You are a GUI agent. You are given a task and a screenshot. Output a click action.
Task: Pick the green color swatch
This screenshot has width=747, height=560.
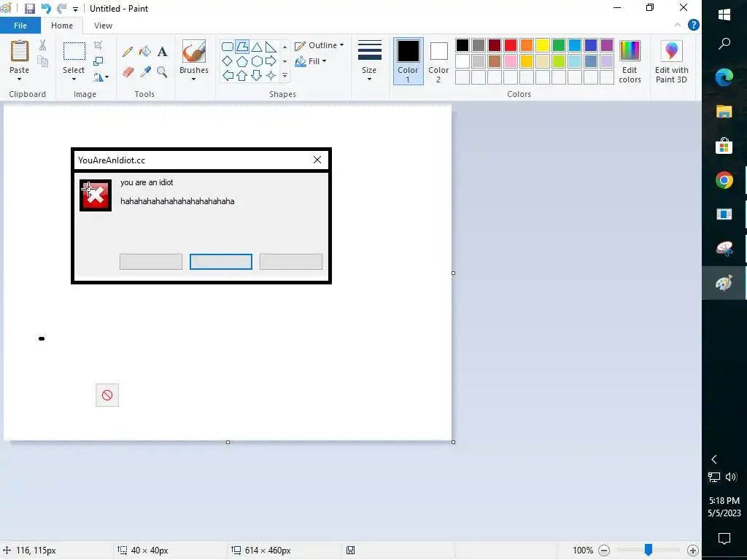[x=559, y=45]
